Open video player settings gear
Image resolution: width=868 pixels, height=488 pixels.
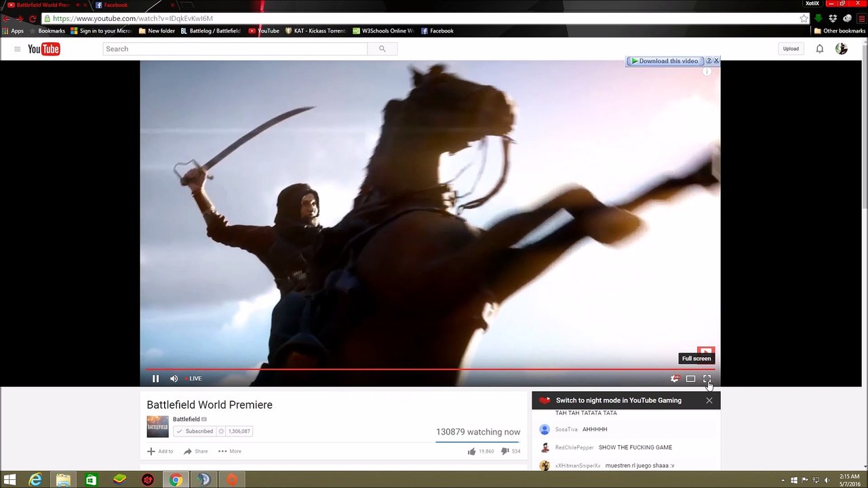point(674,379)
